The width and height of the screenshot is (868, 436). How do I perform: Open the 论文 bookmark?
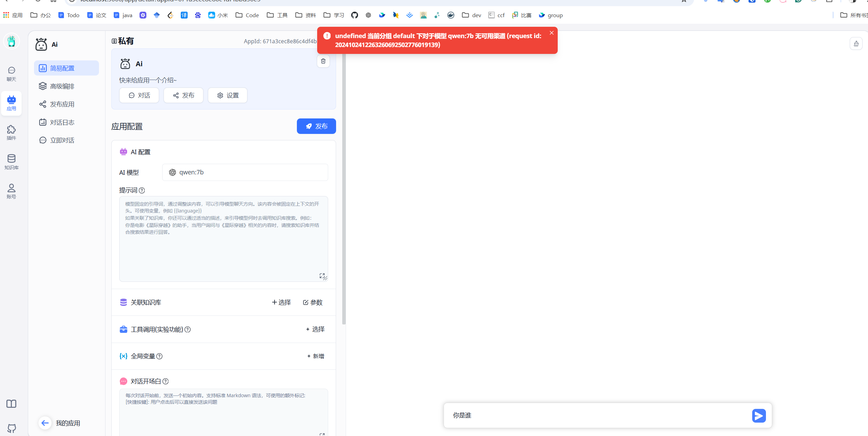(x=97, y=15)
